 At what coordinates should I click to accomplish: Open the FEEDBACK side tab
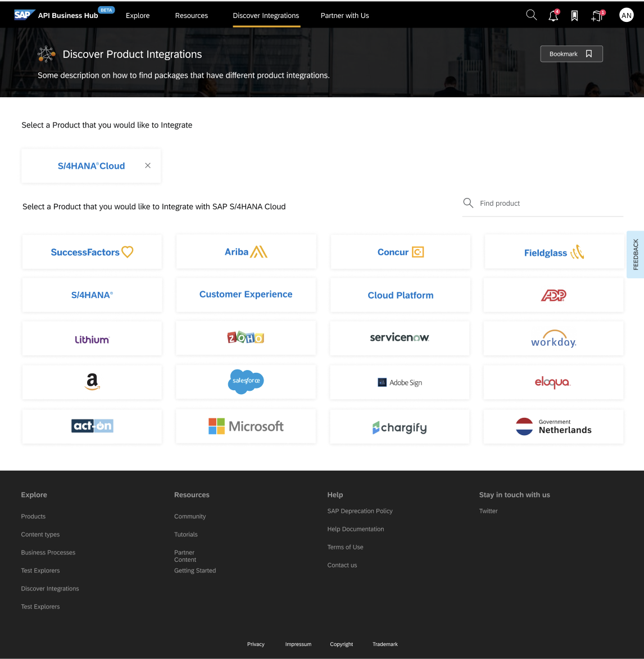(x=636, y=254)
